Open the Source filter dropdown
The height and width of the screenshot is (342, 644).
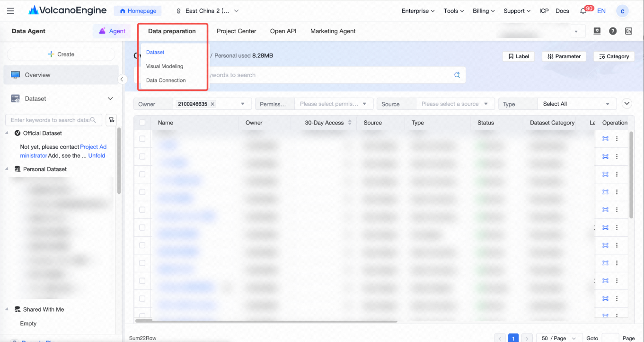point(455,104)
